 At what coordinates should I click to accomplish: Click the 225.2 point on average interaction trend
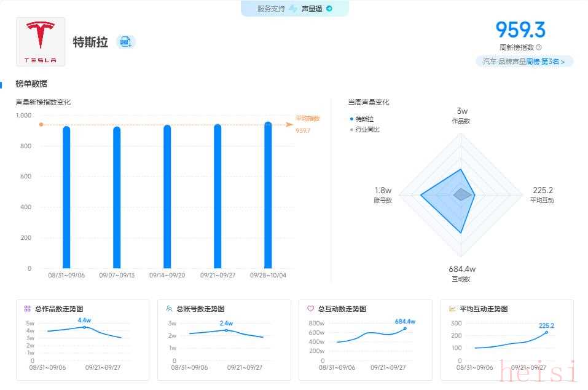click(546, 333)
